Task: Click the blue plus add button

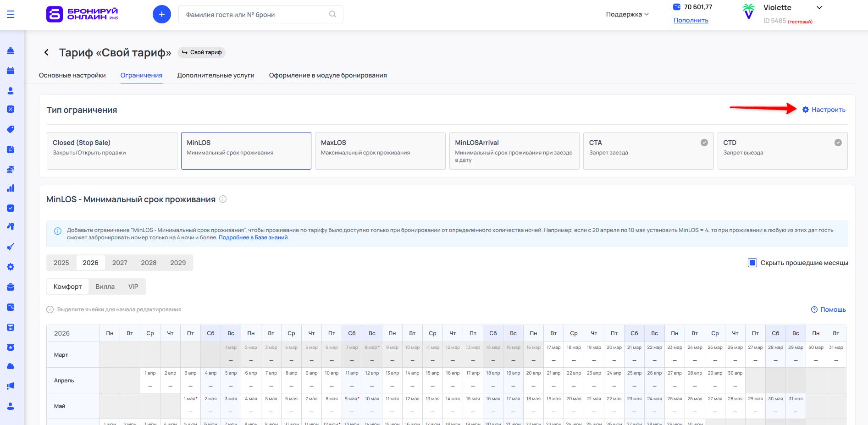Action: [161, 15]
